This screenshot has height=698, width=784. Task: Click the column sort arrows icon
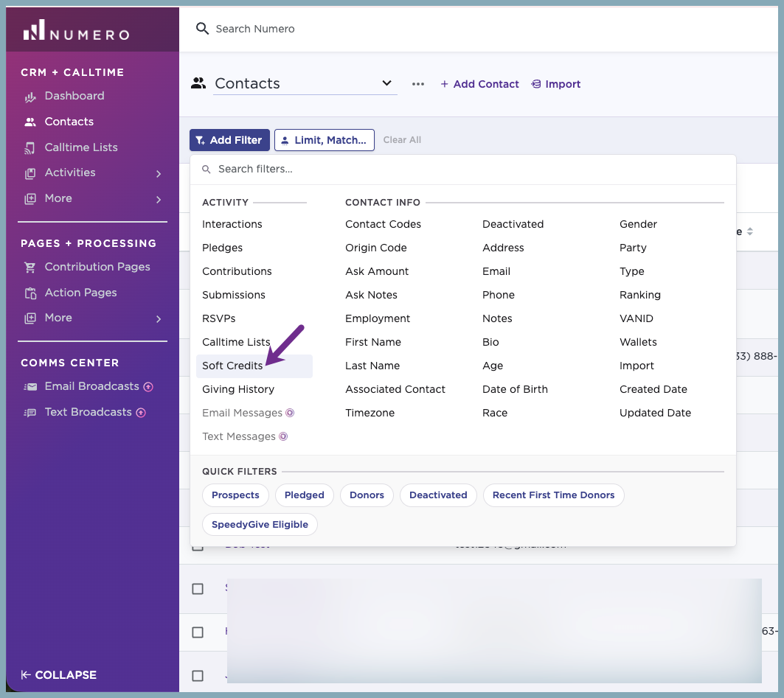click(x=749, y=231)
